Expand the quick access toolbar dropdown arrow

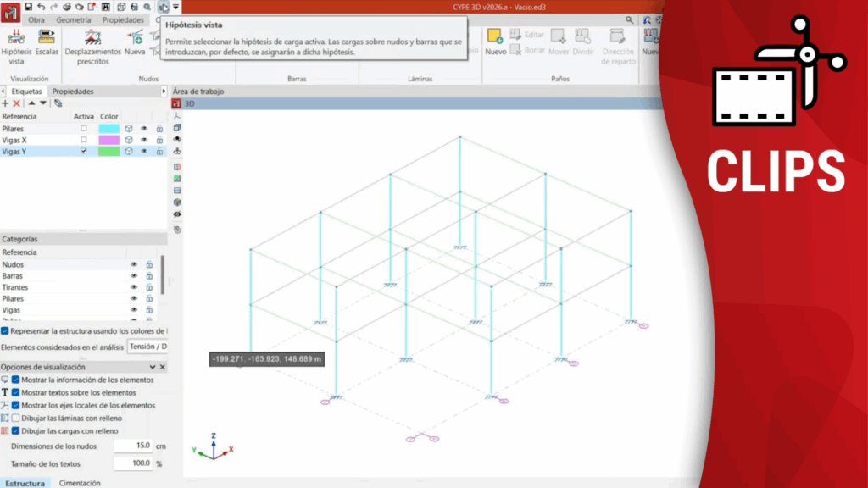pyautogui.click(x=175, y=7)
